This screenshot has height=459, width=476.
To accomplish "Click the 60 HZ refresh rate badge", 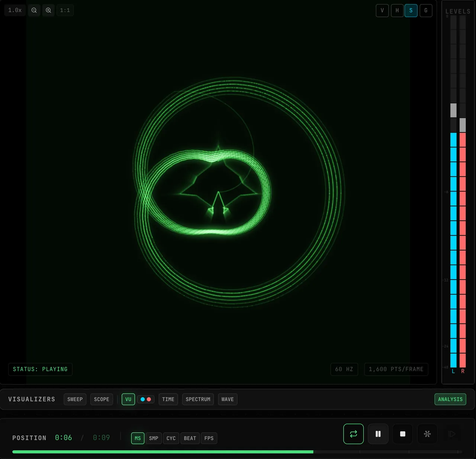I will coord(344,369).
